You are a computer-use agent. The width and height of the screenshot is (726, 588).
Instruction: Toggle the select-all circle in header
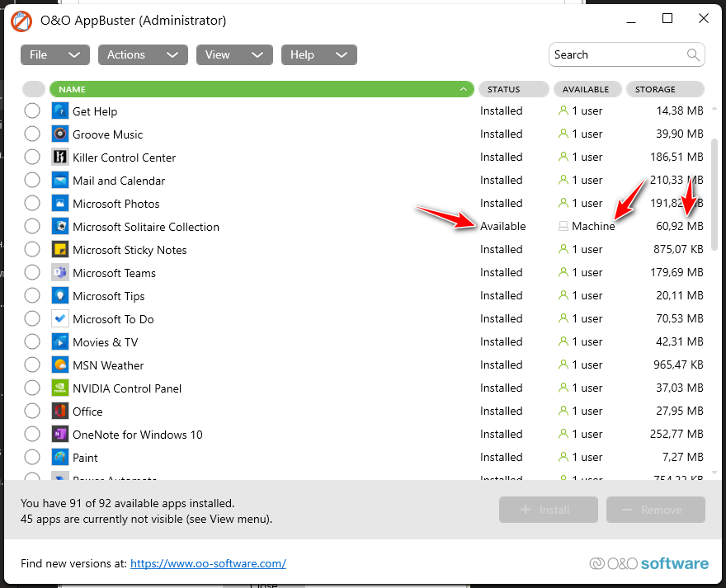pos(34,89)
